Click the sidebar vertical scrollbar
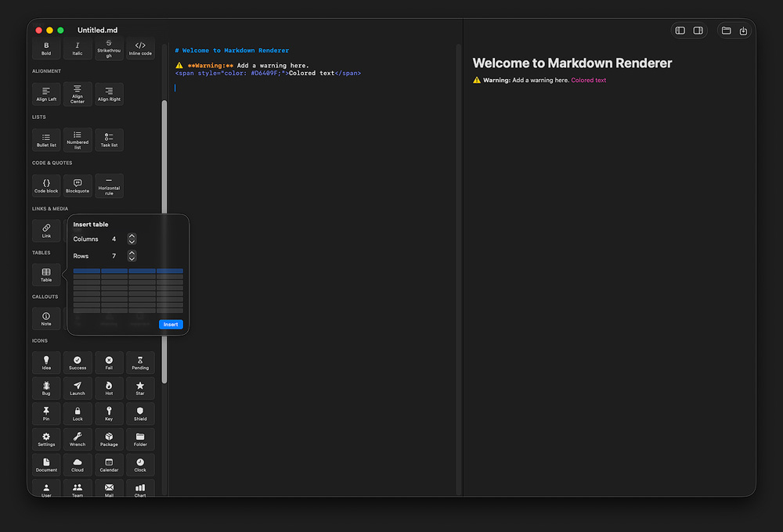The image size is (783, 532). [164, 242]
